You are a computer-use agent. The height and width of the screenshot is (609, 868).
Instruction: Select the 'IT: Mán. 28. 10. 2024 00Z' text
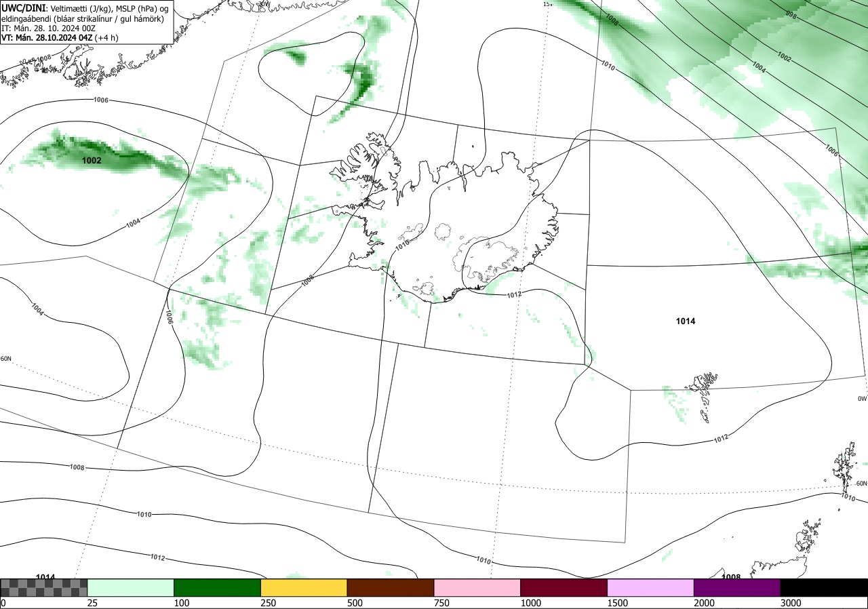coord(47,28)
